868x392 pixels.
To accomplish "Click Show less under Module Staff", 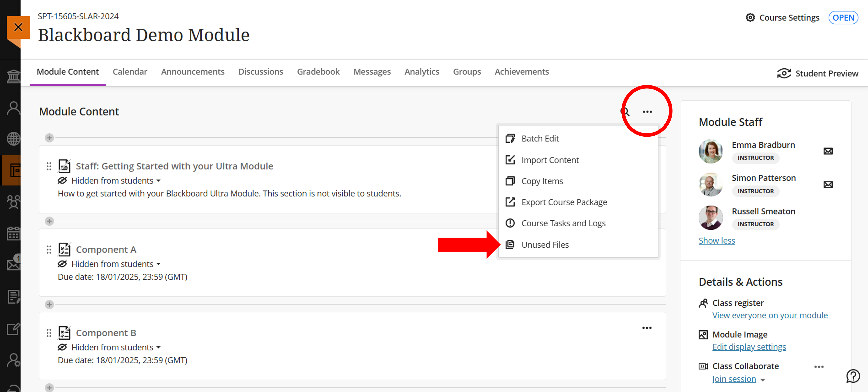I will tap(717, 241).
